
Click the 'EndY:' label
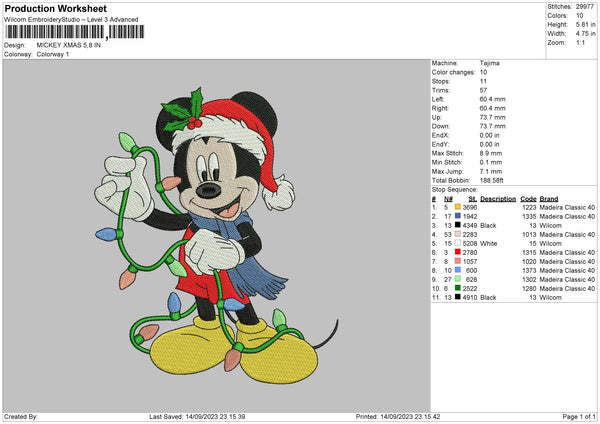click(x=440, y=144)
